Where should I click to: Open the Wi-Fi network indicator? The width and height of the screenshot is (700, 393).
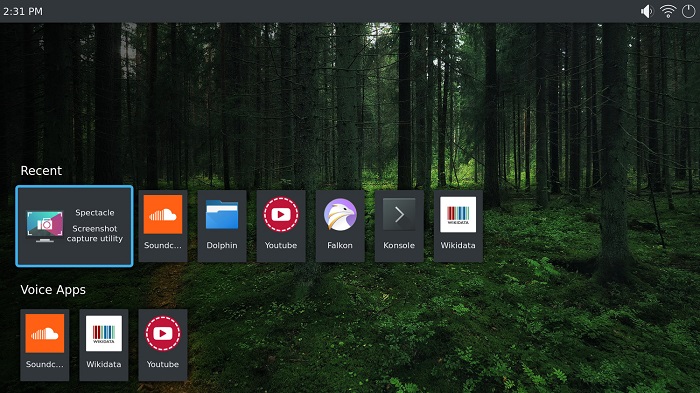click(668, 11)
